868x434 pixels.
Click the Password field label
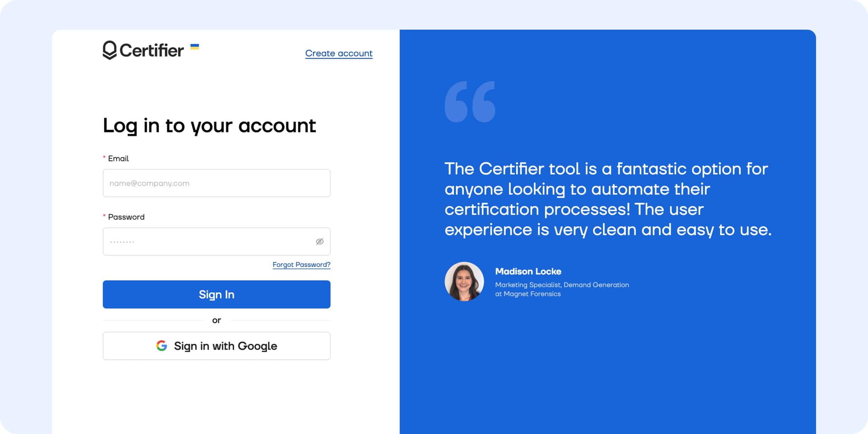pos(126,217)
